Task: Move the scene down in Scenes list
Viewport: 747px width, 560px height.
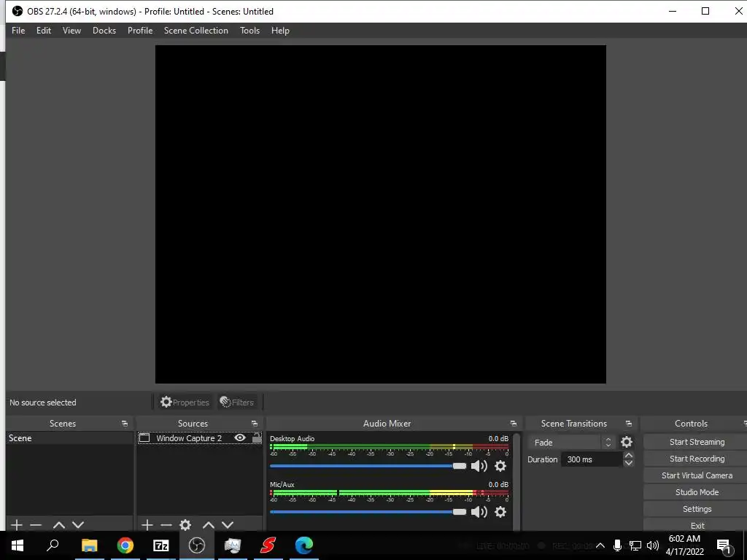Action: [78, 525]
